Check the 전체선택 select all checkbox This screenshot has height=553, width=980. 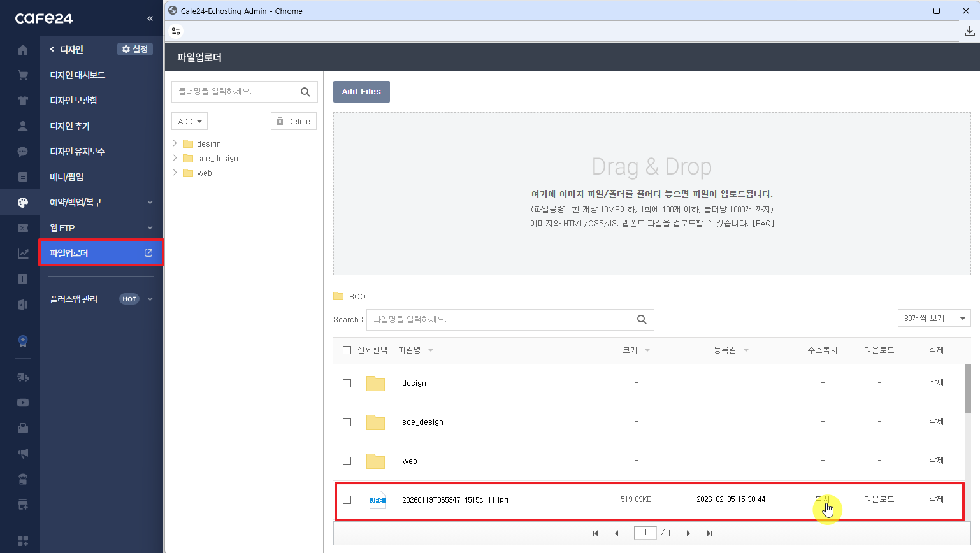pos(347,350)
